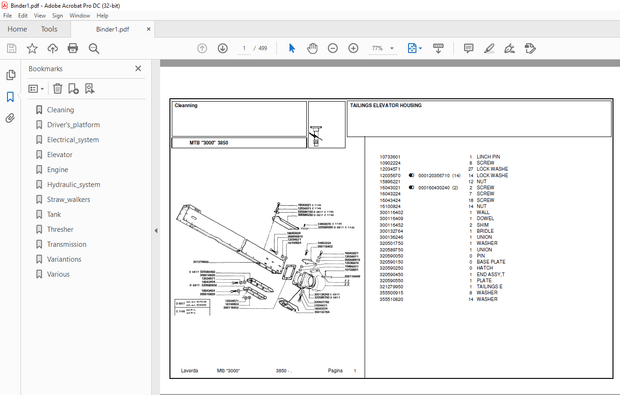Go to the next page
This screenshot has width=620, height=395.
tap(223, 48)
